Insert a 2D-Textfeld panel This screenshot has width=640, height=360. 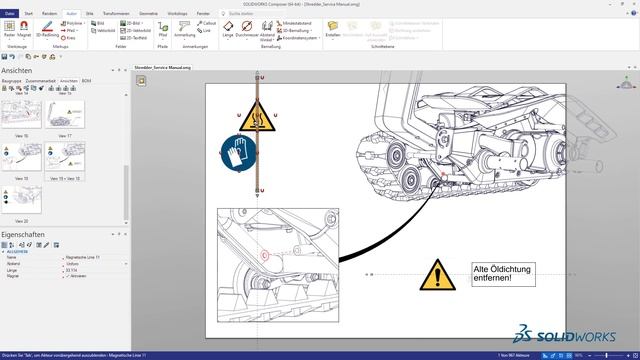133,38
